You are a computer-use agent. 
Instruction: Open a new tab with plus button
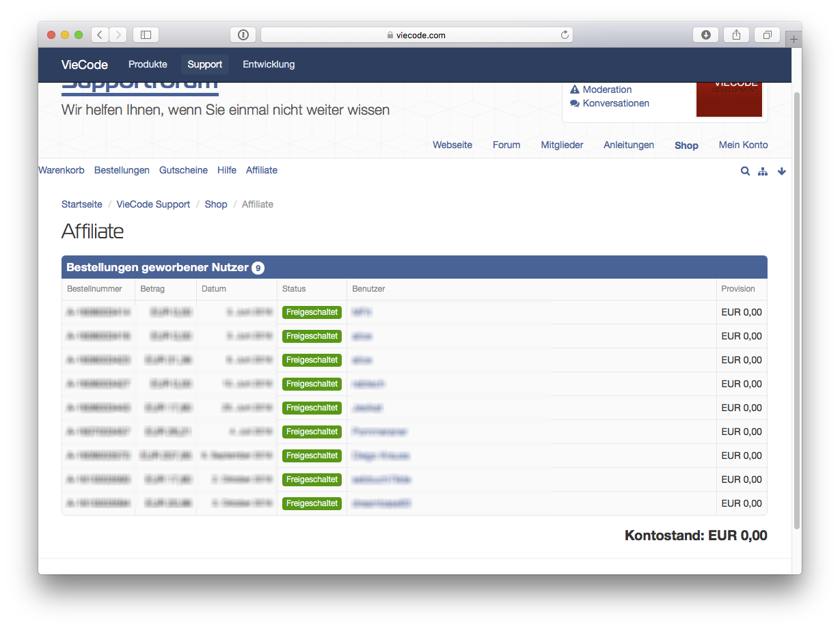point(794,40)
